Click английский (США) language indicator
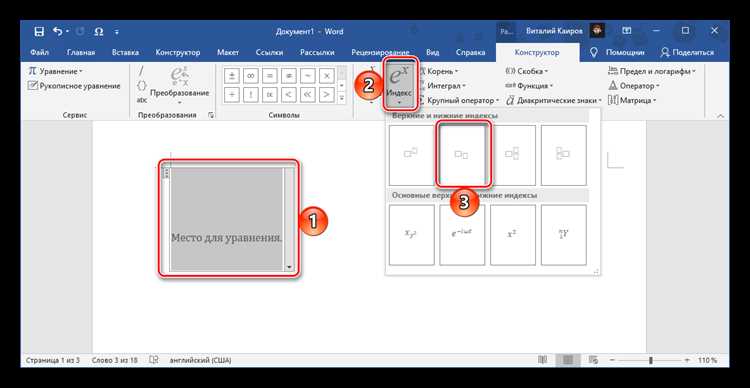The width and height of the screenshot is (750, 388). (200, 360)
